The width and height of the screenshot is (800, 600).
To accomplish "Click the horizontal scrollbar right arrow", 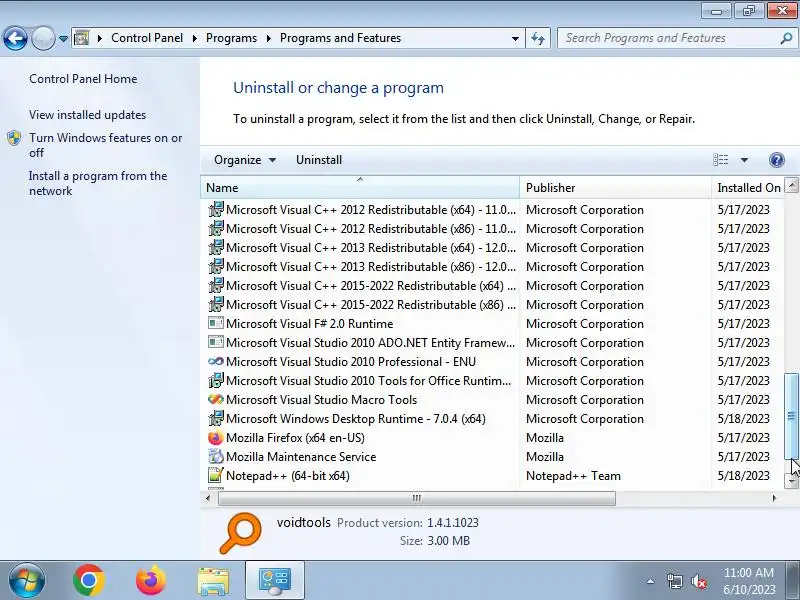I will pos(774,498).
